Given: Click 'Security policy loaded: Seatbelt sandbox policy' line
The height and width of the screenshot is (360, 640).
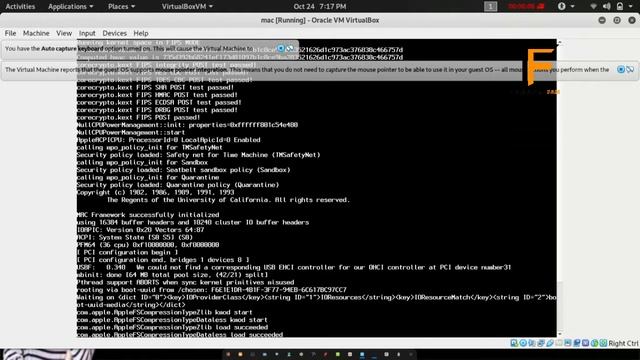Looking at the screenshot, I should pyautogui.click(x=183, y=170).
